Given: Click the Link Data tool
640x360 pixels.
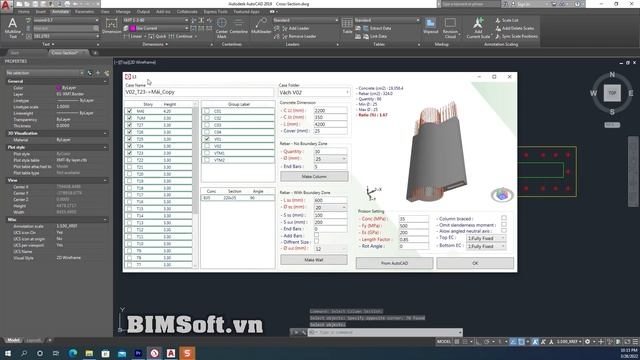Looking at the screenshot, I should pyautogui.click(x=374, y=36).
